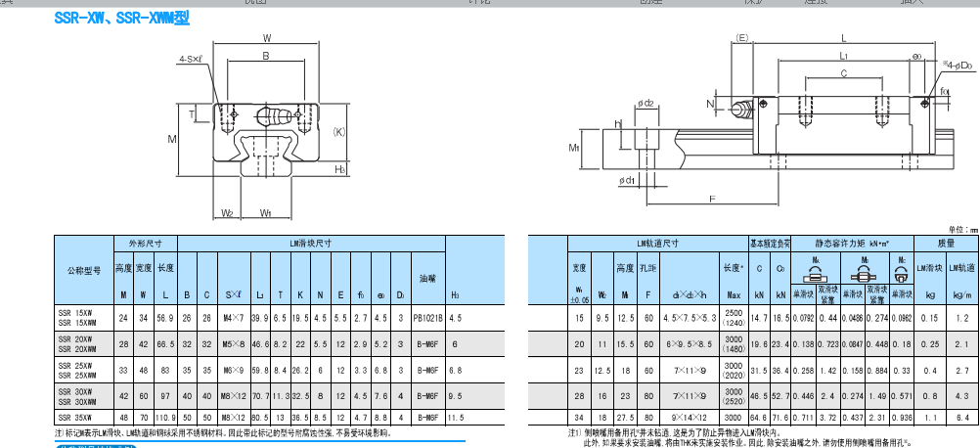
Task: Click the 4-S×ℓ label in cross-section drawing
Action: [192, 60]
